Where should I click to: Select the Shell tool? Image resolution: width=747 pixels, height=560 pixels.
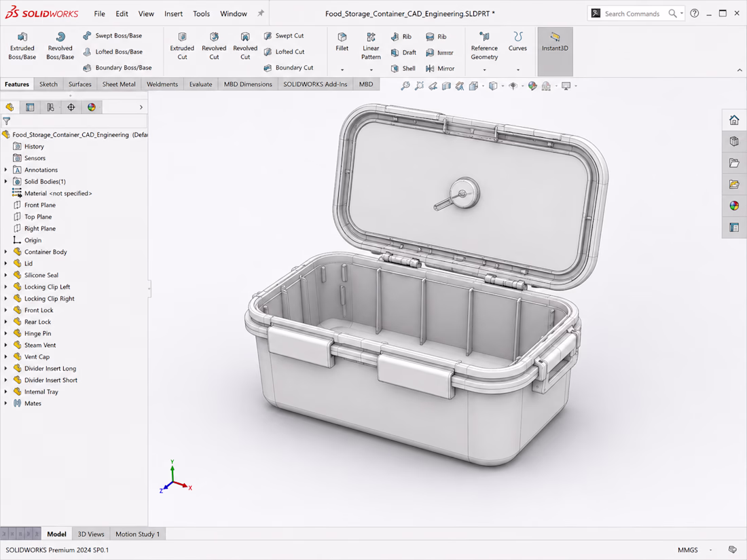click(x=403, y=69)
